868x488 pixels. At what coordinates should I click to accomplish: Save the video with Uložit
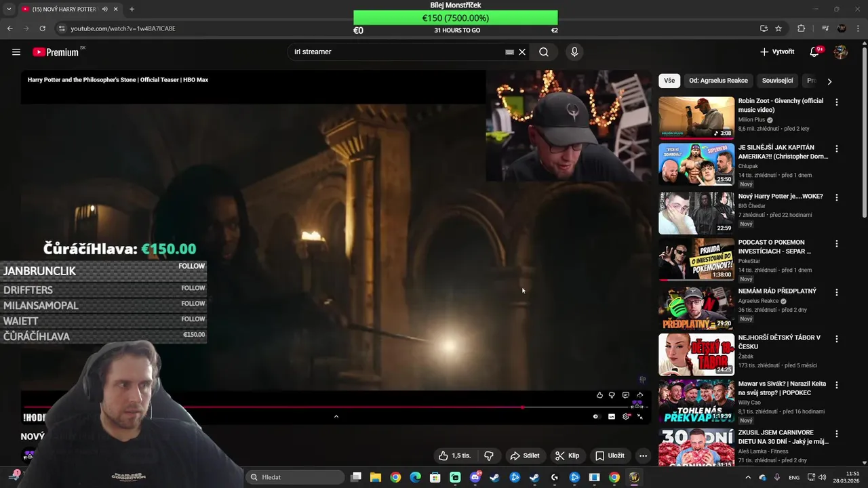[610, 456]
